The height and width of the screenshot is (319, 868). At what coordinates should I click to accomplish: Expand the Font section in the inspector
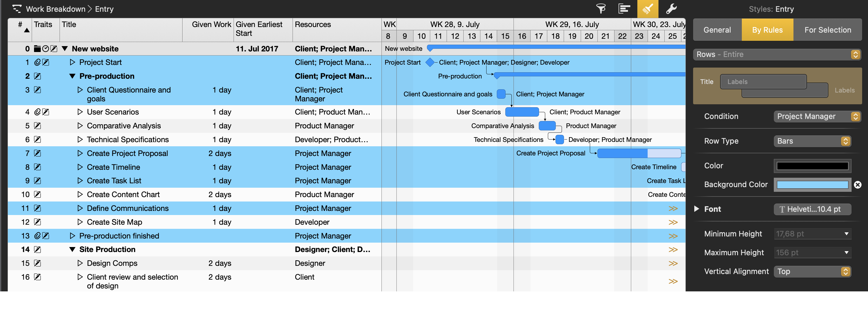697,209
